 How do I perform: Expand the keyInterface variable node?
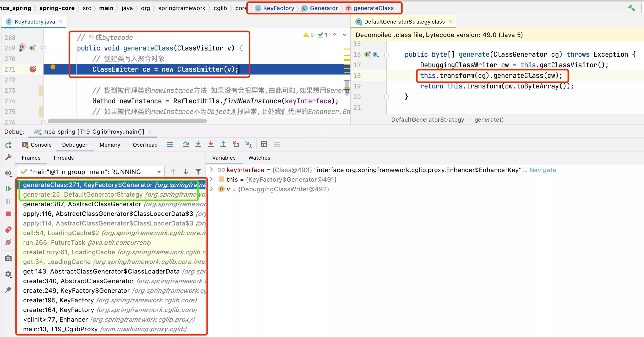point(211,170)
